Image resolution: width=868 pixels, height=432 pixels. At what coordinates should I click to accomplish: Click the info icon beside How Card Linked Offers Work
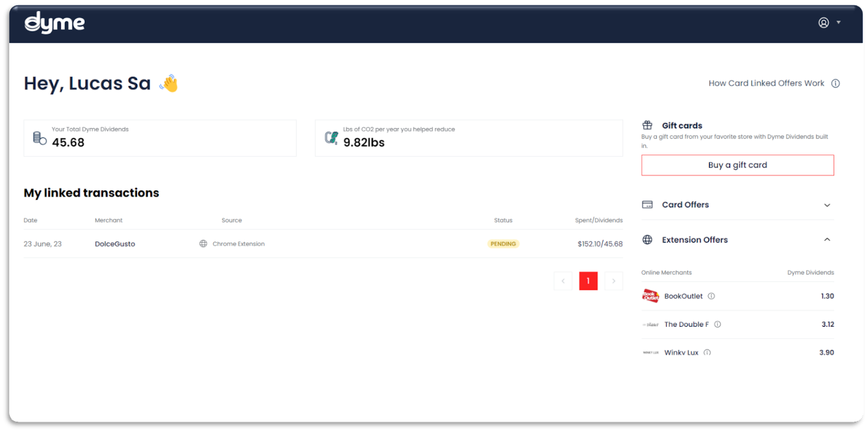835,84
